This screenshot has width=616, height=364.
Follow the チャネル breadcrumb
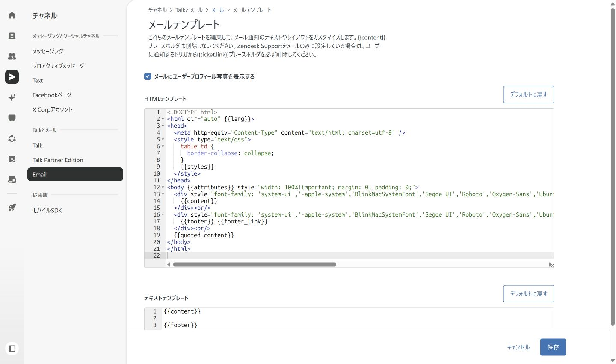tap(157, 10)
